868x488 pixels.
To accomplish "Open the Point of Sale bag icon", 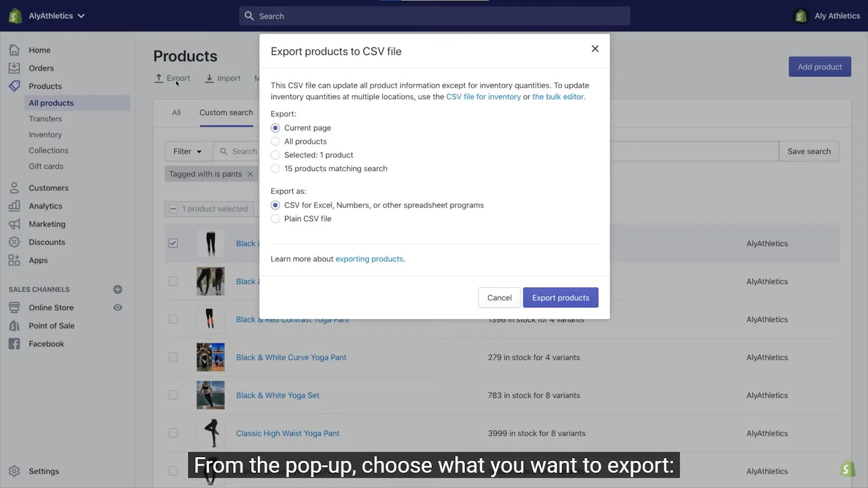I will (x=15, y=325).
